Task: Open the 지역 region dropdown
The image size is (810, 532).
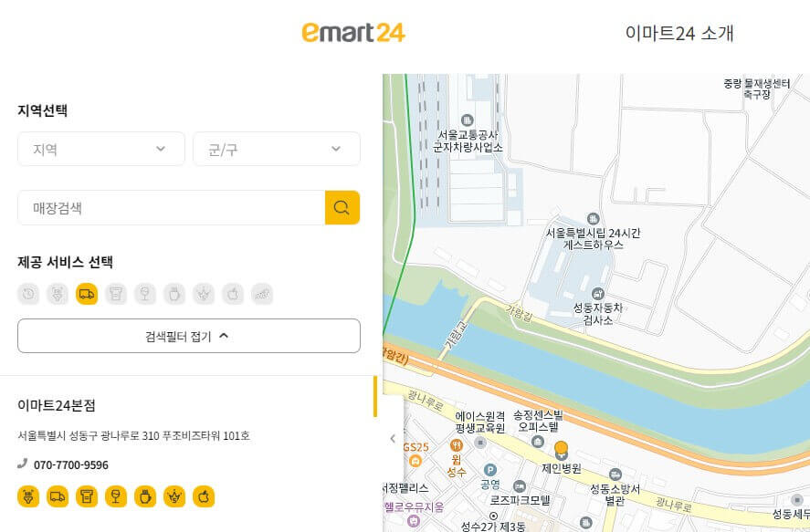Action: pos(100,149)
